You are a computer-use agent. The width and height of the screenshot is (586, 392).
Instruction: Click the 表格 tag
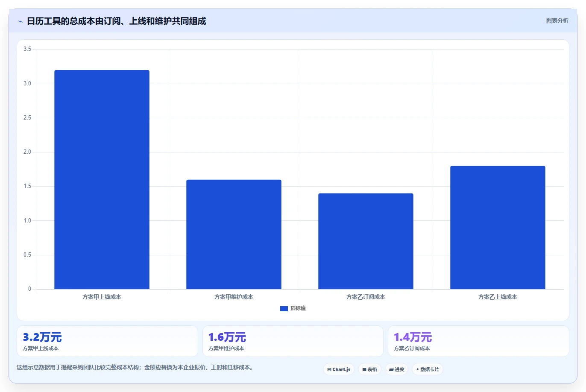pos(369,369)
